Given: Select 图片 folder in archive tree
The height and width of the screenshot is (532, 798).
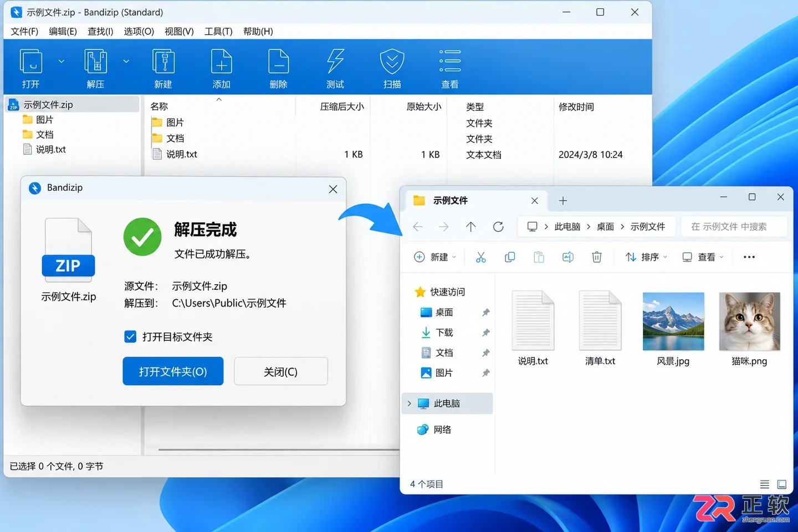Looking at the screenshot, I should tap(38, 120).
